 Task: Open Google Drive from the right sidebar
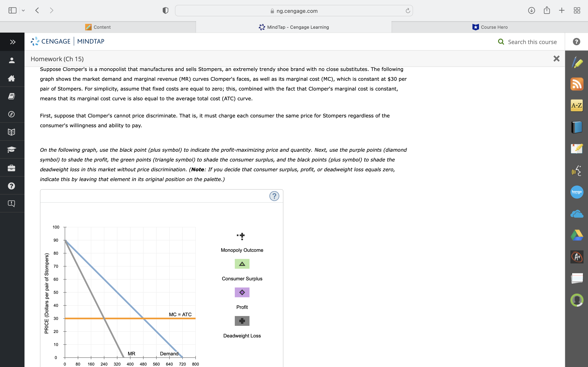coord(577,235)
